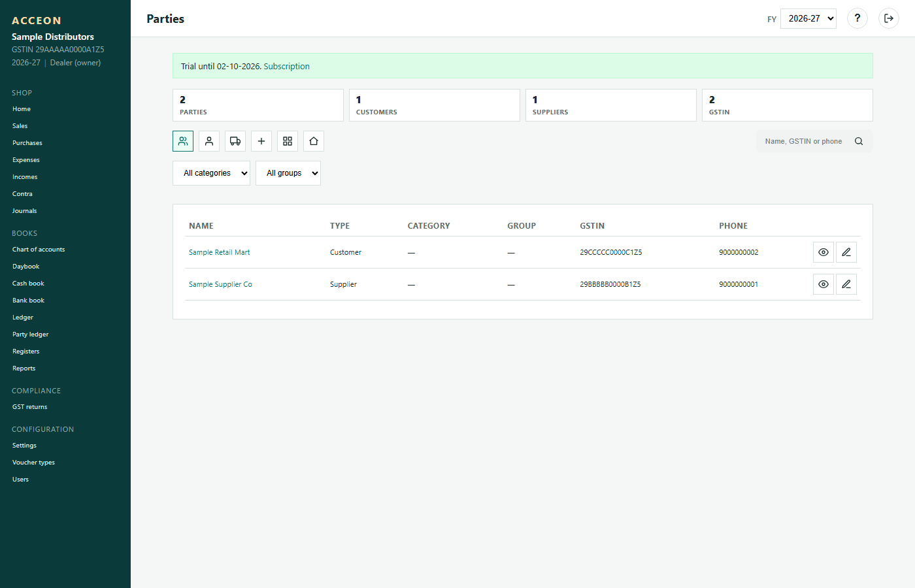Go to Home in sidebar

22,109
